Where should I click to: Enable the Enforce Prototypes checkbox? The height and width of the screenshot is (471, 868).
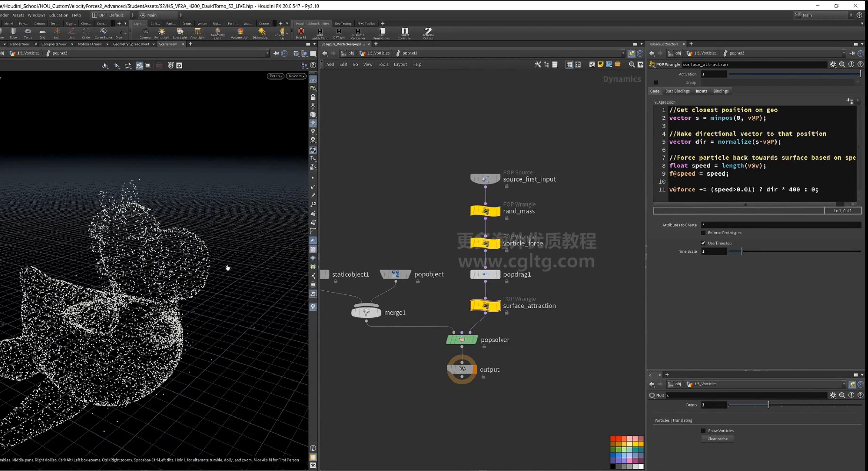point(703,233)
